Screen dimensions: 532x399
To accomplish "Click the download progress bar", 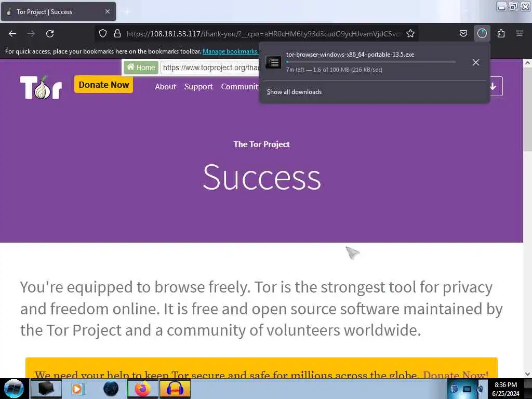I will point(371,62).
